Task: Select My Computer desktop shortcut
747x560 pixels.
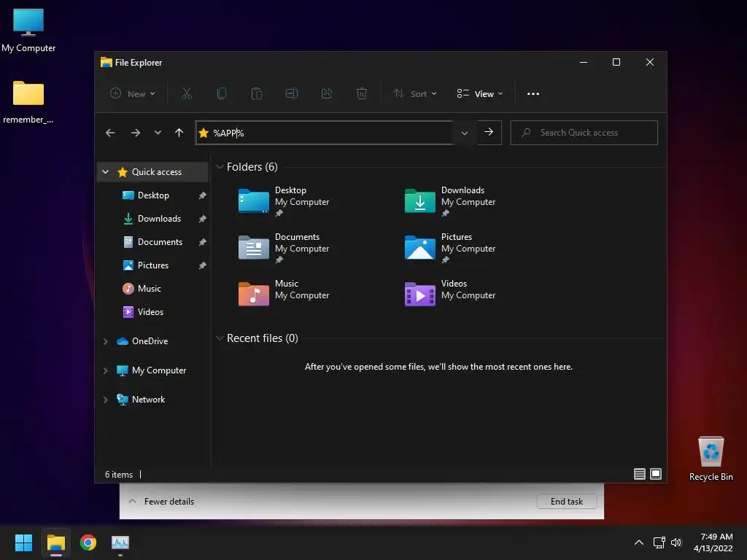Action: (x=28, y=29)
